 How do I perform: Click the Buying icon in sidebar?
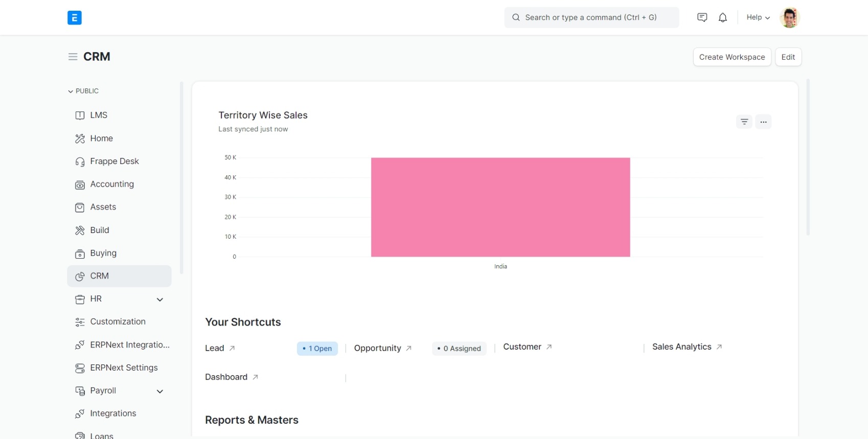coord(80,253)
